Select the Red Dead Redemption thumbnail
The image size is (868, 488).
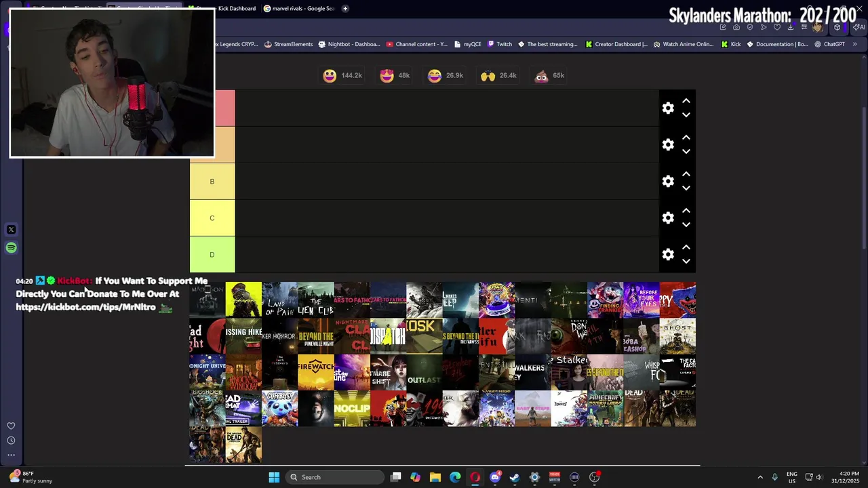(x=389, y=409)
